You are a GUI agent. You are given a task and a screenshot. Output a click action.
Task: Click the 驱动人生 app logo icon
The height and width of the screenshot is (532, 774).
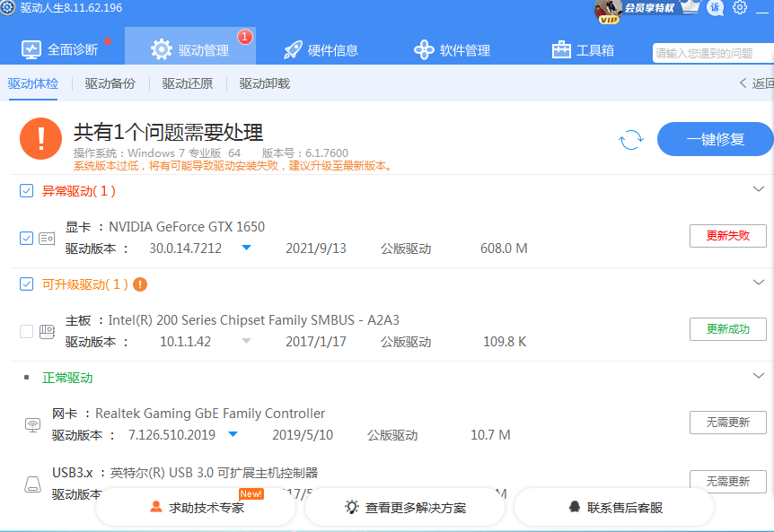pos(7,7)
